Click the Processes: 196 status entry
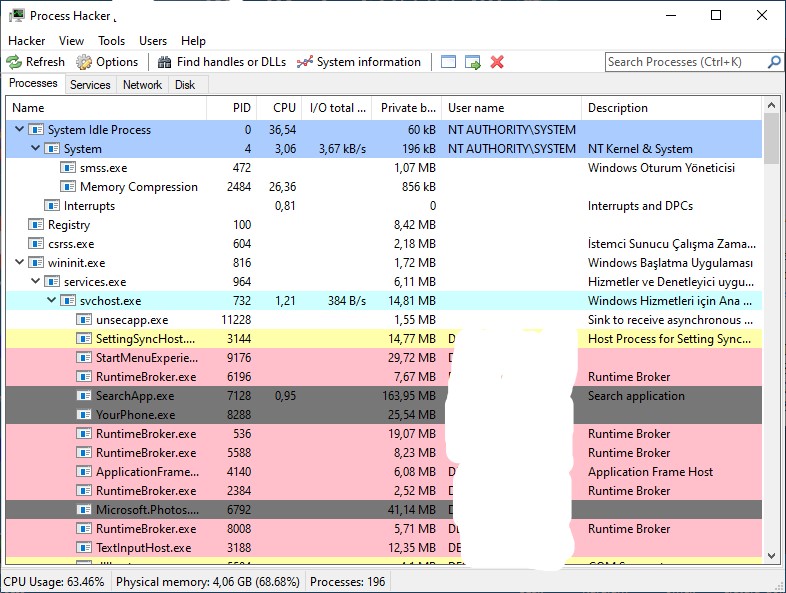The image size is (786, 593). click(347, 581)
